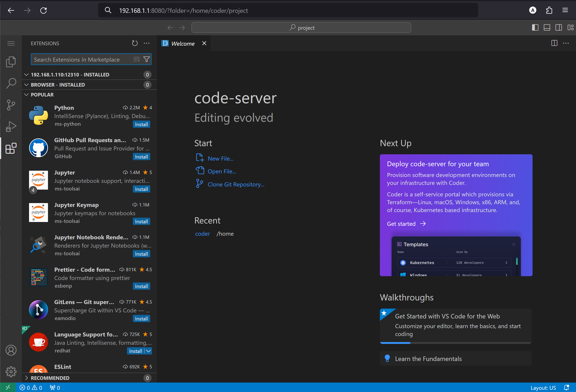Screen dimensions: 576x392
Task: Open browser extensions puzzle icon
Action: point(549,10)
